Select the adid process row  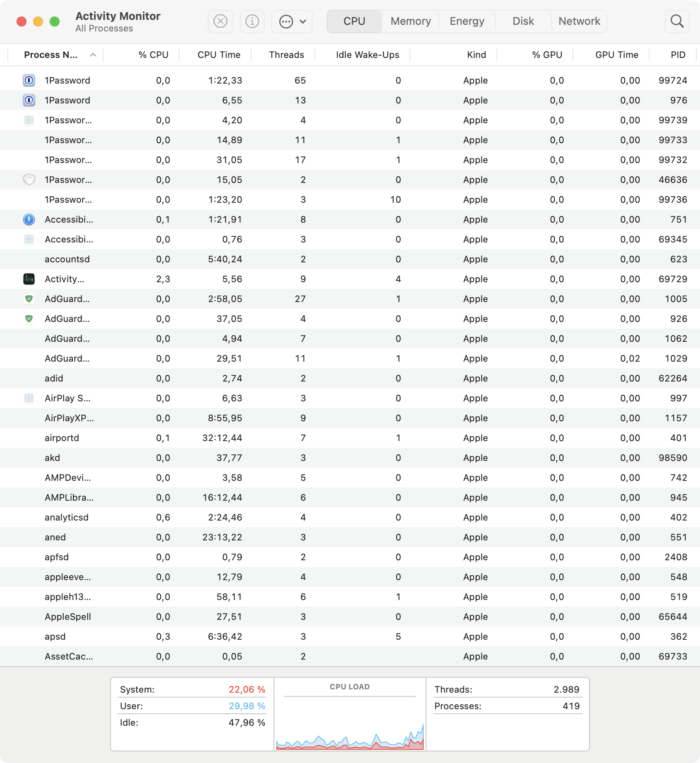coord(350,378)
